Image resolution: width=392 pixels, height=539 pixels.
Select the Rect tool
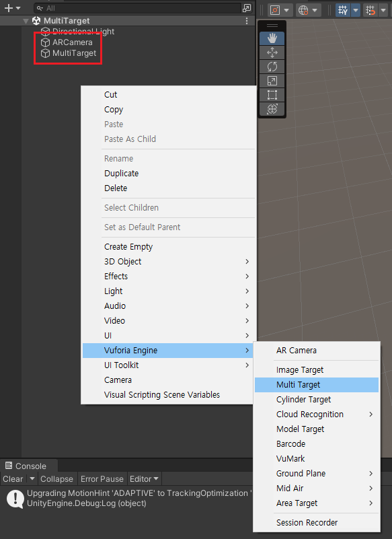pos(272,95)
